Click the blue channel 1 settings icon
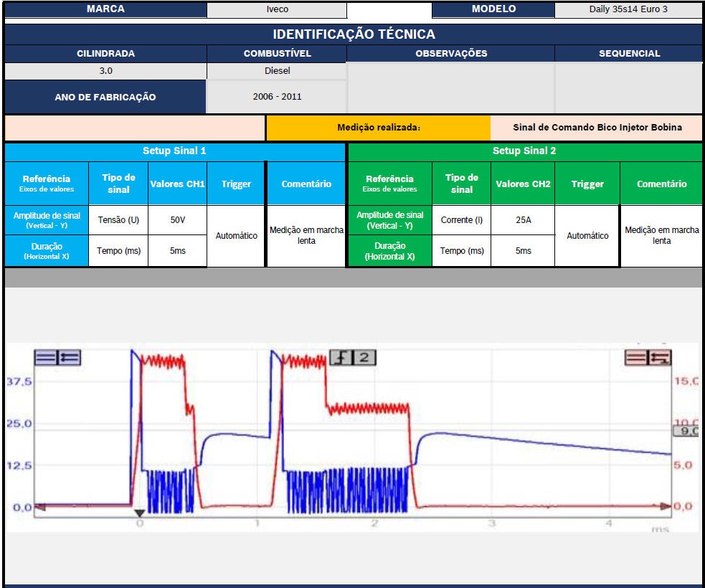 coord(45,357)
